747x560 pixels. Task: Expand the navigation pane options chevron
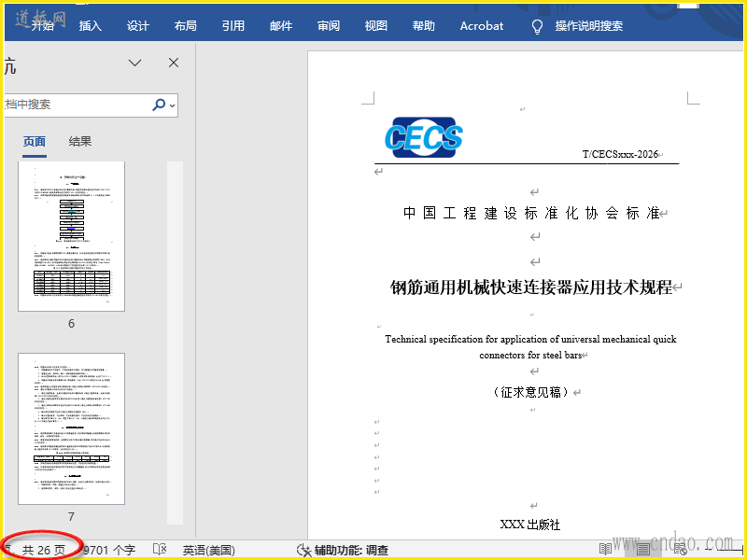134,63
